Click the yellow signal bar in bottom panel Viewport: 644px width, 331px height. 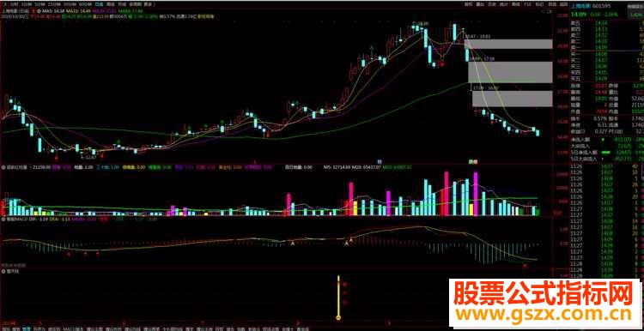coord(338,298)
